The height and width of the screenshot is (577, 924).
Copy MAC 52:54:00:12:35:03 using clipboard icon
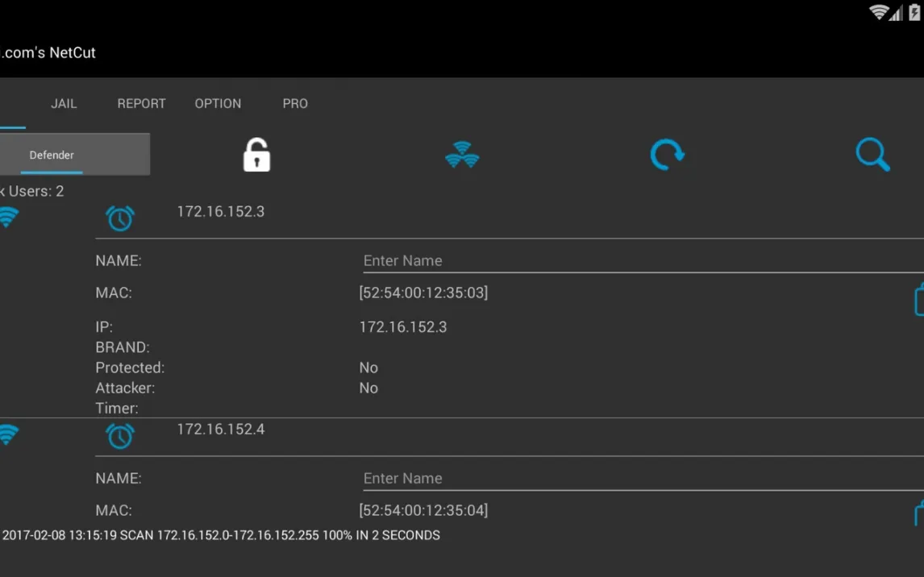coord(918,300)
